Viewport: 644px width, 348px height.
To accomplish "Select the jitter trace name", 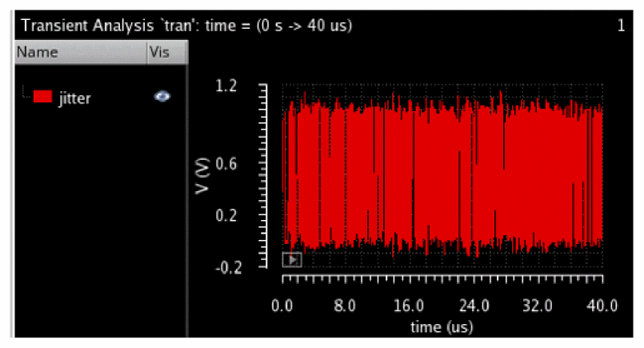I will 74,98.
